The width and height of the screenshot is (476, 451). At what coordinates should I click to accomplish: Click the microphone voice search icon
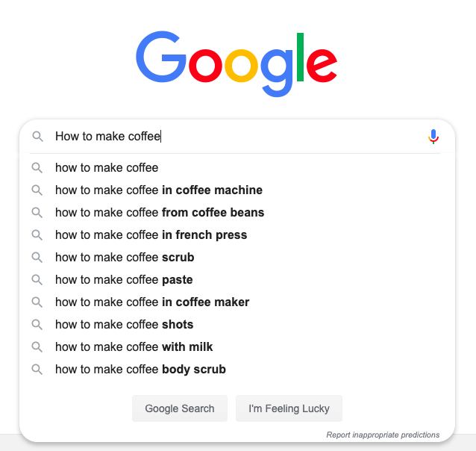coord(433,137)
